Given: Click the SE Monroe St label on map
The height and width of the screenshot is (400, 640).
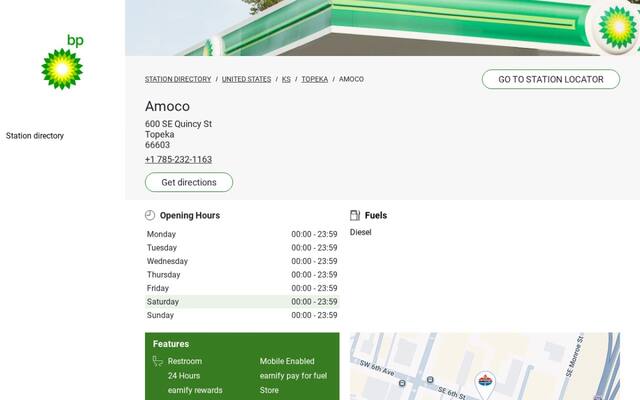Looking at the screenshot, I should 575,356.
